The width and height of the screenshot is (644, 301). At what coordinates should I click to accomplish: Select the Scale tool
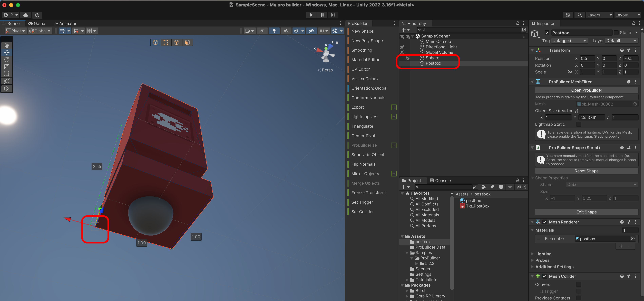pos(7,67)
